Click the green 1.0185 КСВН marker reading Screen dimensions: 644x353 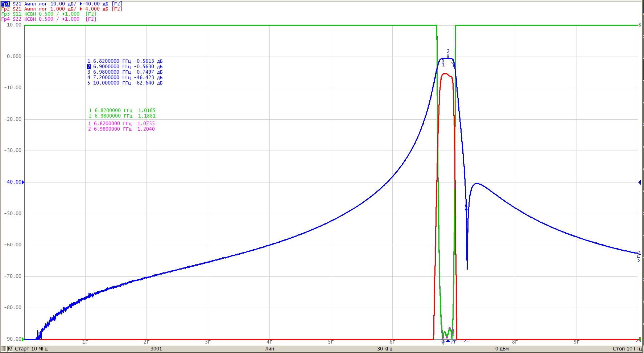(x=146, y=111)
